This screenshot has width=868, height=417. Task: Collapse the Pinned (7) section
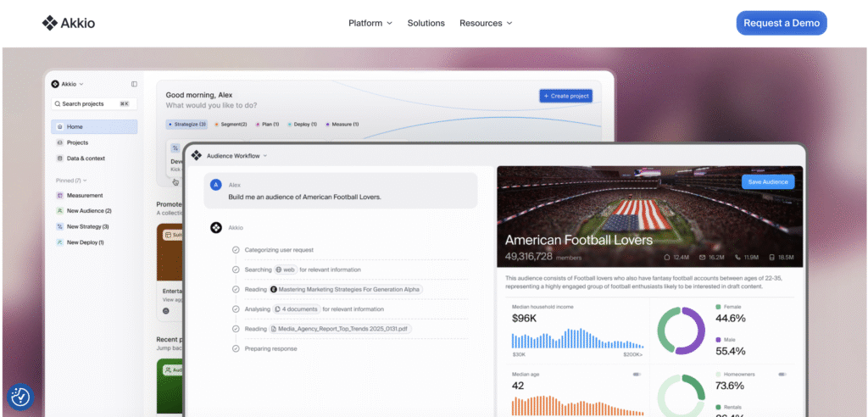click(71, 181)
